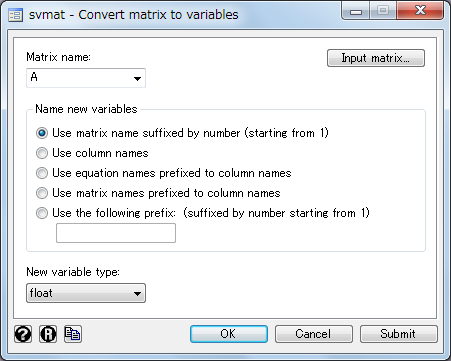Click the reset (R) icon
The image size is (451, 361).
pos(48,334)
